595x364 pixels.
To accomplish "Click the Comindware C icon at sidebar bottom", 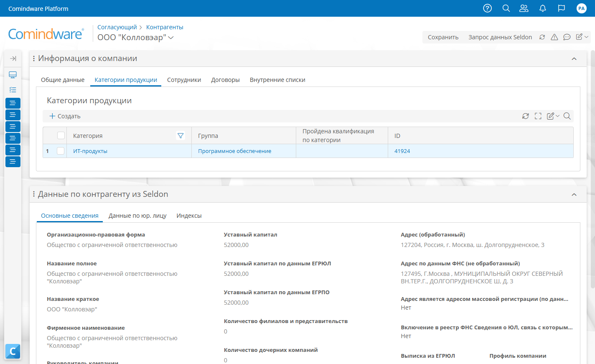I will tap(13, 351).
